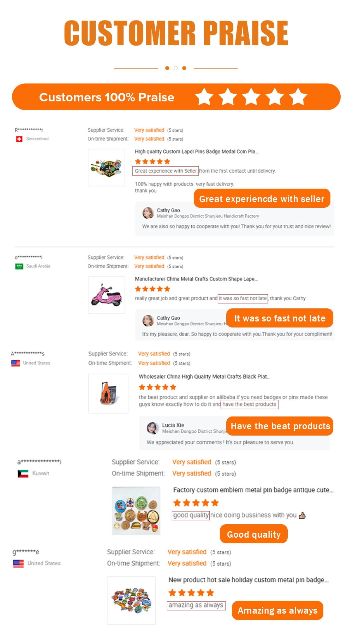The image size is (353, 644).
Task: Click the Switzerland flag icon
Action: click(19, 139)
